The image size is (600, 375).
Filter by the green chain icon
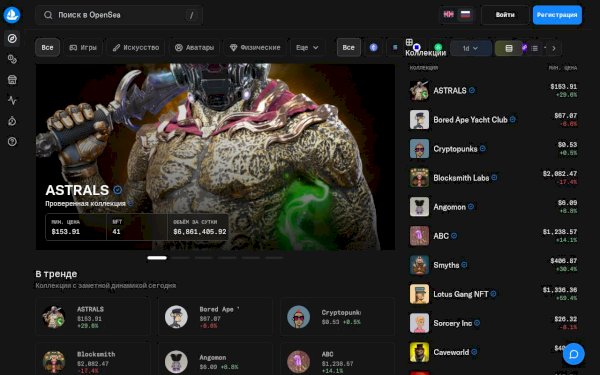coord(438,47)
